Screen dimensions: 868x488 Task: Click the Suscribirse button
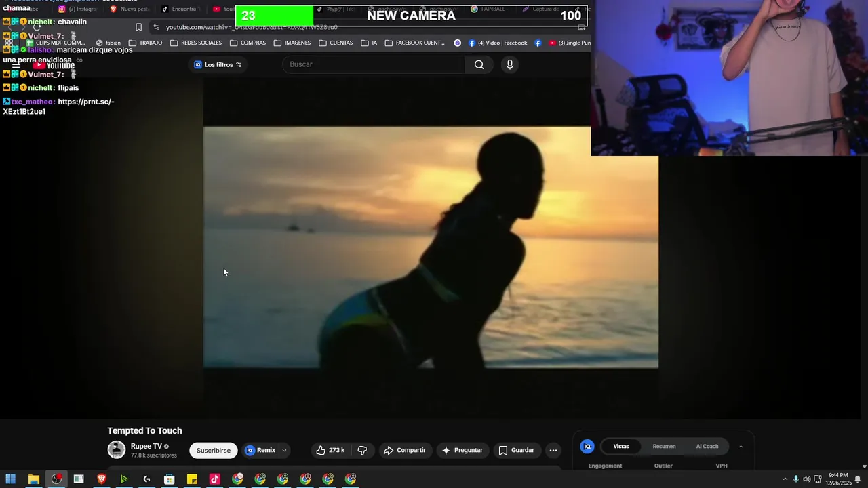point(214,450)
